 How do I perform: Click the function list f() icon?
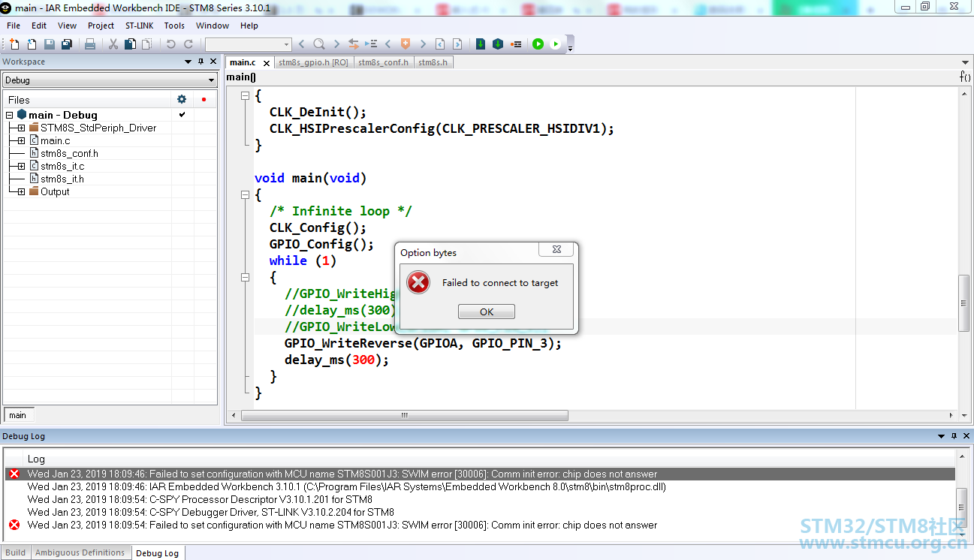click(x=965, y=77)
